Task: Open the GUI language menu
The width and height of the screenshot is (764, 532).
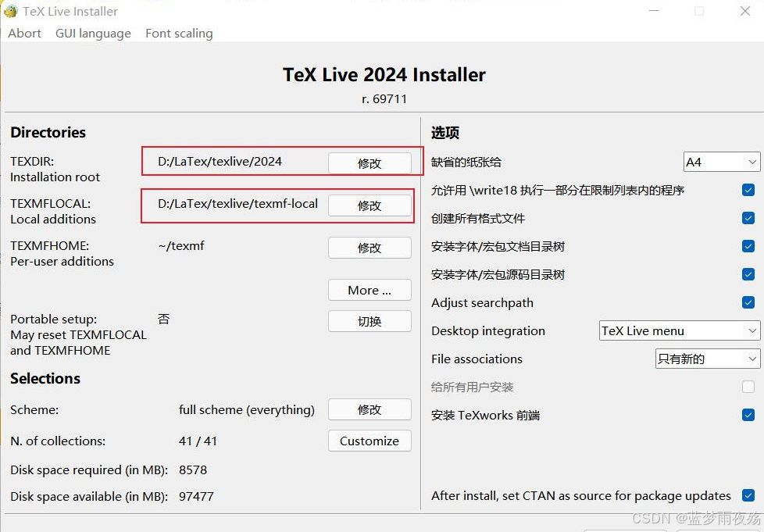Action: [x=93, y=33]
